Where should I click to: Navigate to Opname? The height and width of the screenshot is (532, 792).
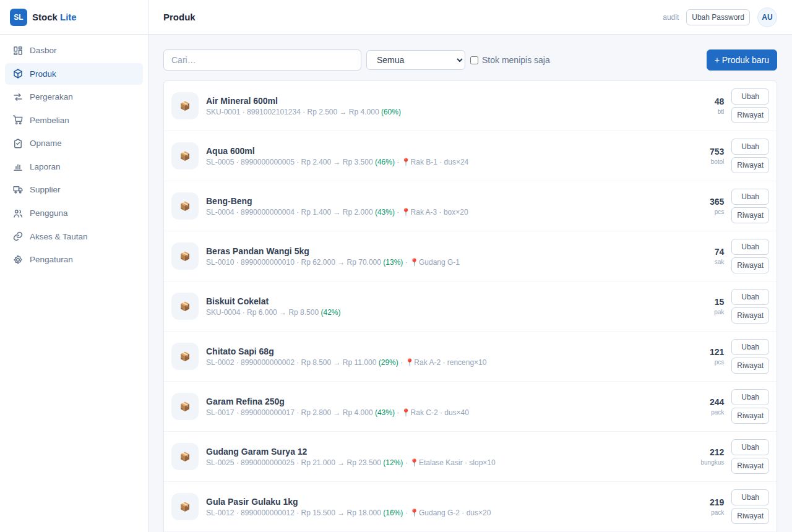tap(74, 144)
